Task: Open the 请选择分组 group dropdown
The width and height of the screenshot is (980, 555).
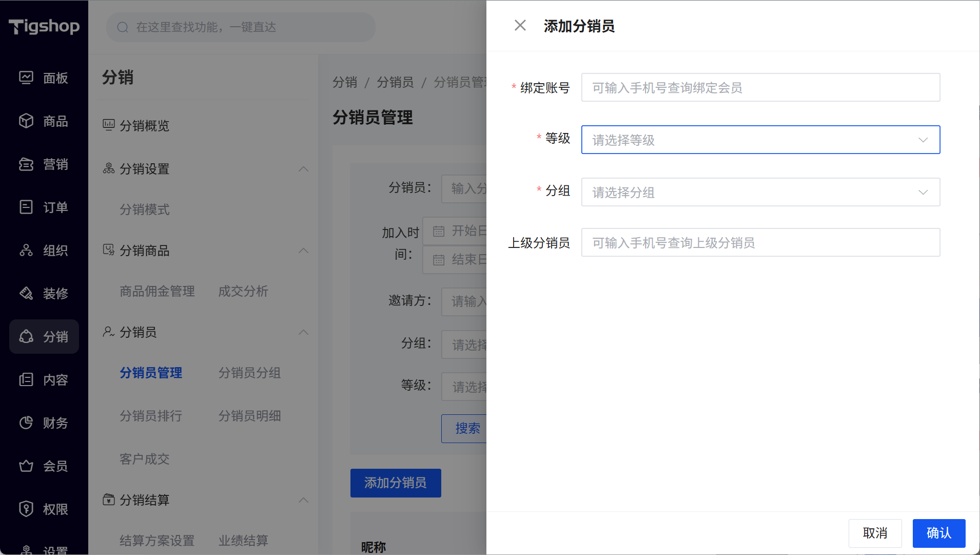Action: tap(760, 192)
